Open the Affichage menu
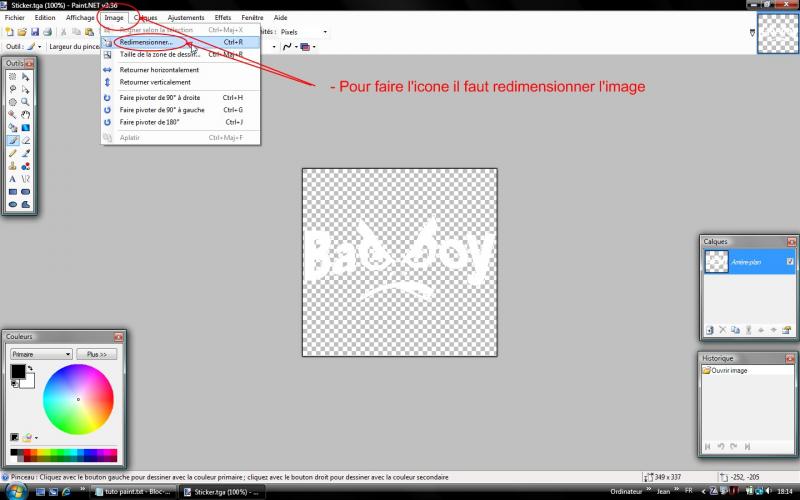The height and width of the screenshot is (500, 800). click(80, 17)
